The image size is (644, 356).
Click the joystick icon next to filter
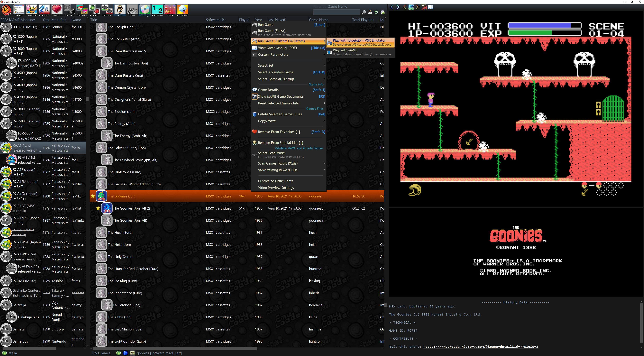point(370,12)
